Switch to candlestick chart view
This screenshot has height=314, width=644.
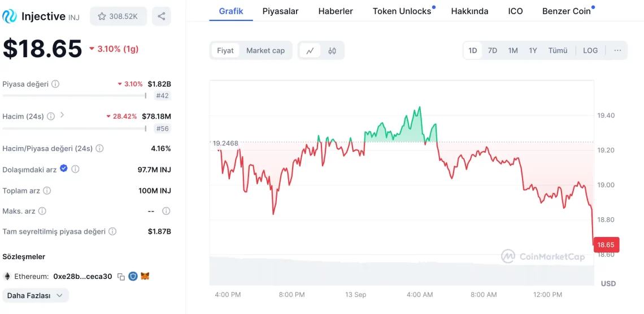pos(332,50)
